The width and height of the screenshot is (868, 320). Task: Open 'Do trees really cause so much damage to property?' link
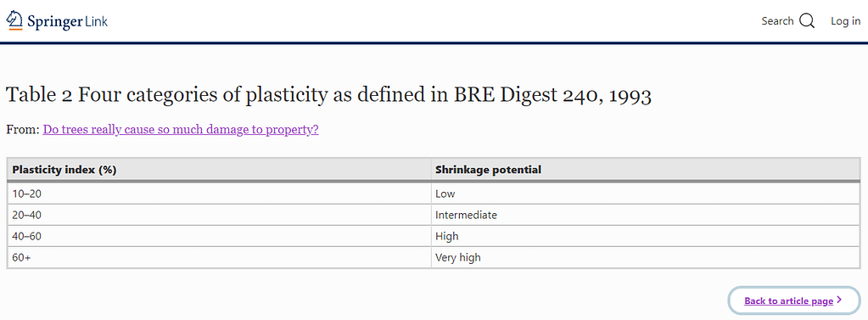pos(181,130)
